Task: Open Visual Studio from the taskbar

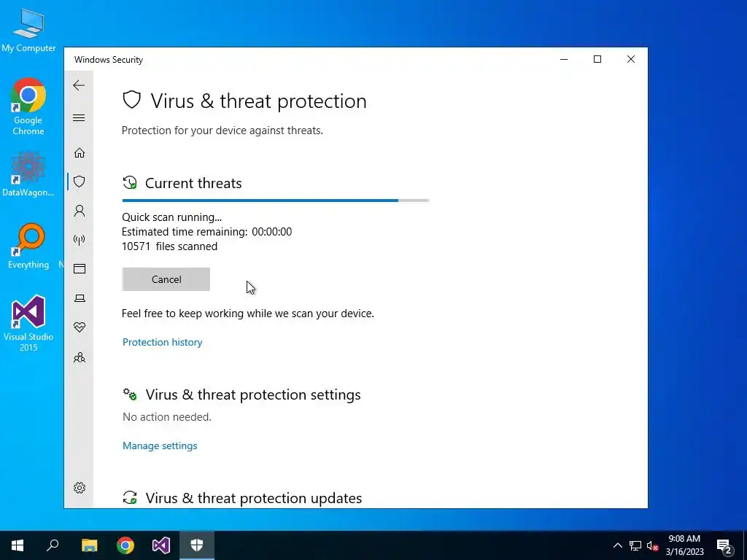Action: click(161, 545)
